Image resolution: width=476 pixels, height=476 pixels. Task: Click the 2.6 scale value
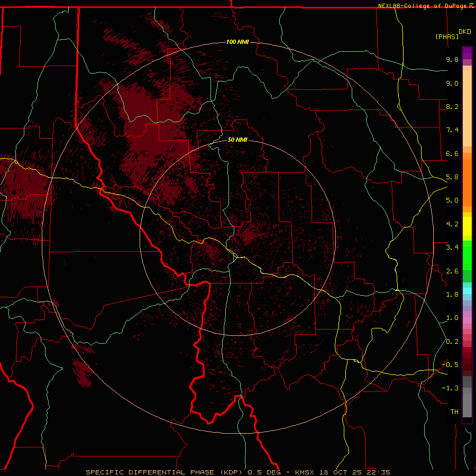pyautogui.click(x=452, y=271)
